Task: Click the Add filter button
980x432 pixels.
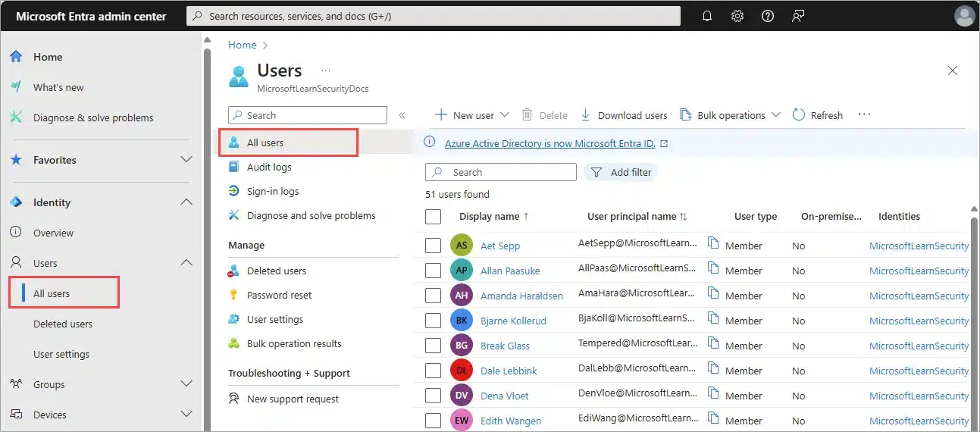Action: click(x=621, y=172)
